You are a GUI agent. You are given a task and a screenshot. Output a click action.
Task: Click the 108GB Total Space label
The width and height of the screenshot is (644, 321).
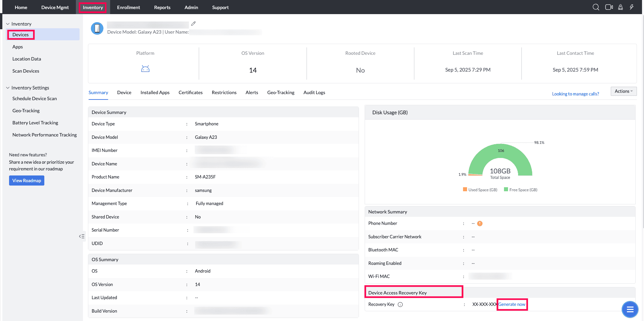pos(500,173)
